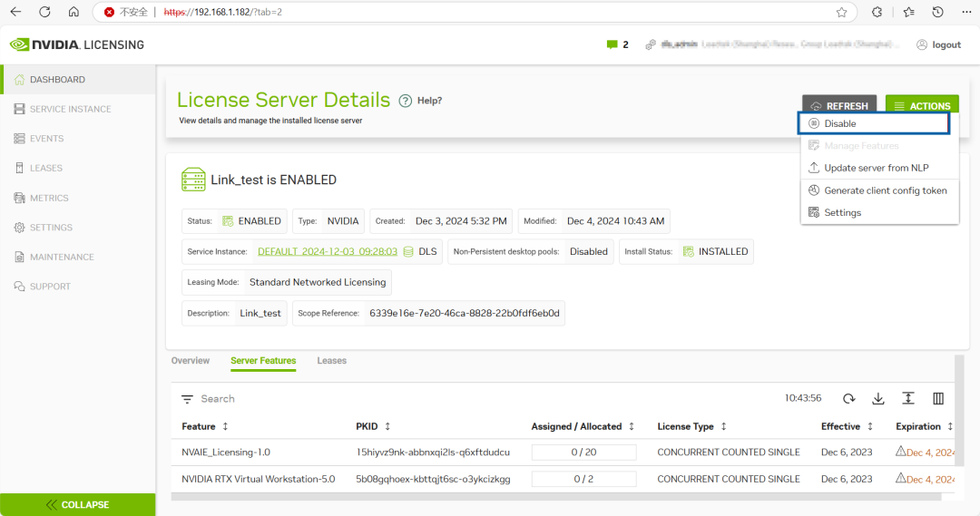Image resolution: width=980 pixels, height=516 pixels.
Task: Click the NVIDIA Licensing logo
Action: click(77, 44)
